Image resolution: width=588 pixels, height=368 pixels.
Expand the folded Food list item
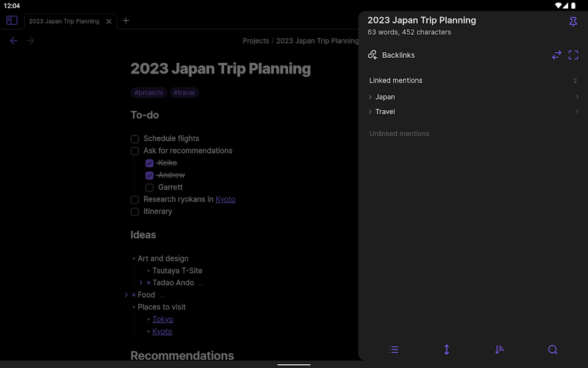pos(126,295)
